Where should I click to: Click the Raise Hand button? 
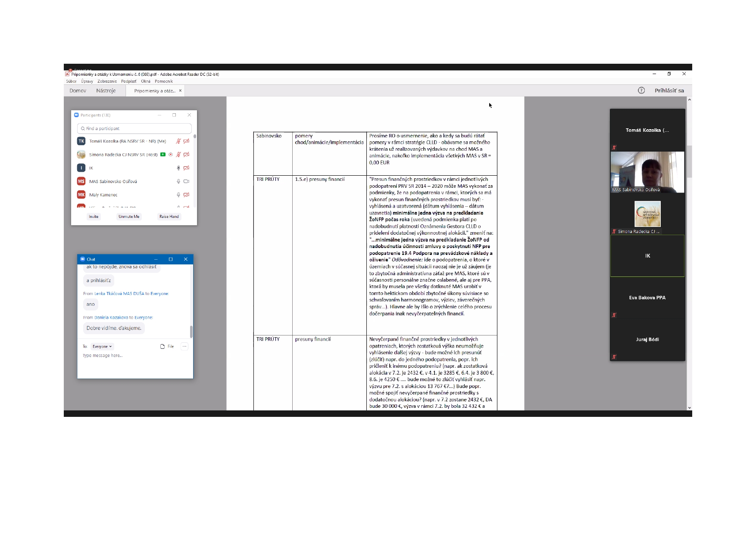(x=169, y=217)
